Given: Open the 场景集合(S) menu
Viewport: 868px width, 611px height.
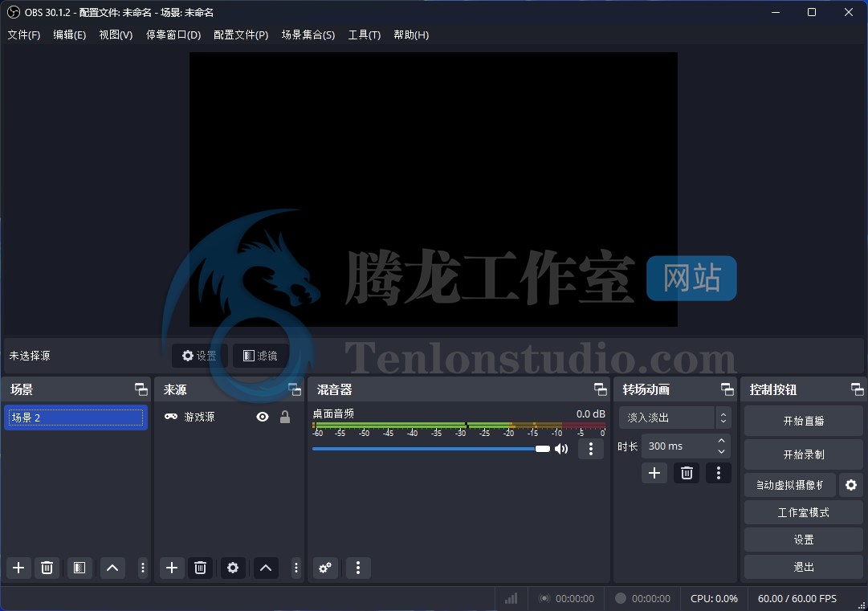Looking at the screenshot, I should (308, 35).
